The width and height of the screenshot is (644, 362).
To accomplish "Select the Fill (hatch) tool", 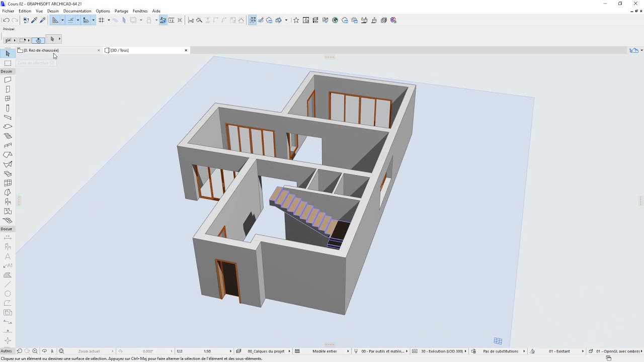I will pyautogui.click(x=8, y=275).
